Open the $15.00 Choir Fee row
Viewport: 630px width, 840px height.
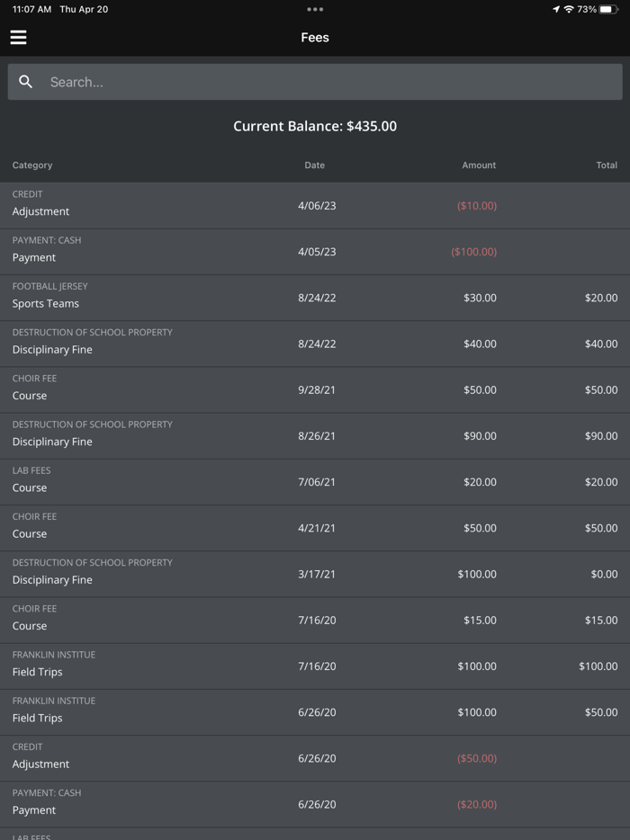[x=315, y=621]
